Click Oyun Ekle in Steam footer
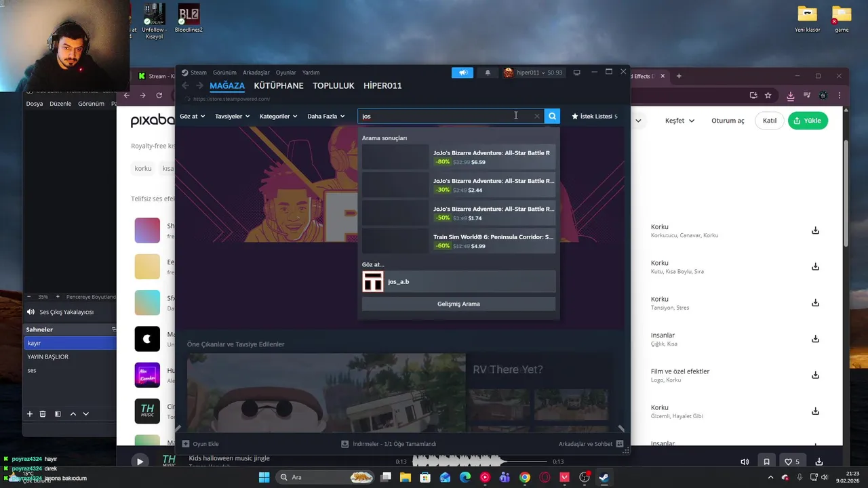Screen dimensions: 868x488 [201, 444]
